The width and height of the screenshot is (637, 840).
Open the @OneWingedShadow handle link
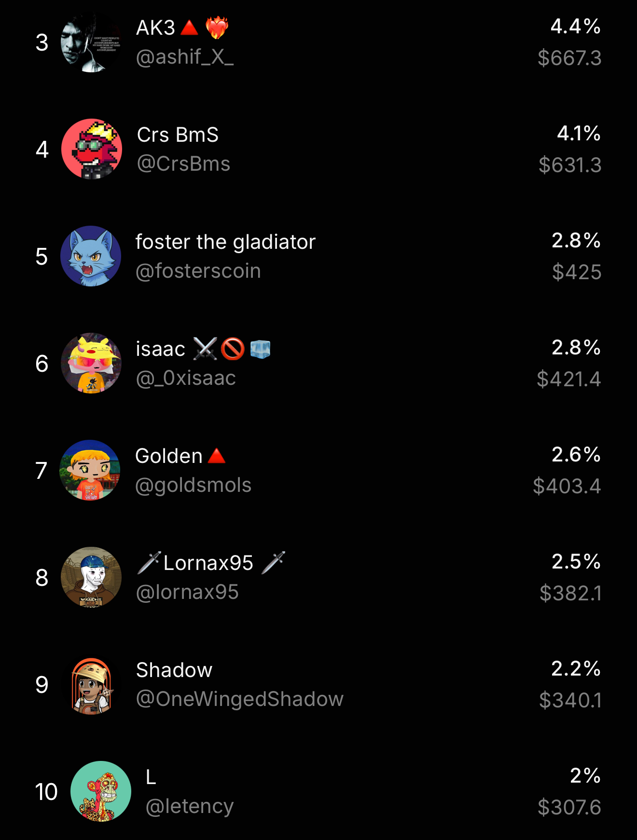click(x=240, y=699)
